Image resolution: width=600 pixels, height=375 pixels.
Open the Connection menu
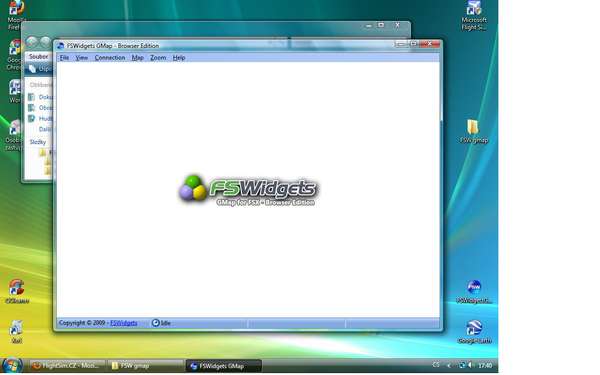pos(110,58)
